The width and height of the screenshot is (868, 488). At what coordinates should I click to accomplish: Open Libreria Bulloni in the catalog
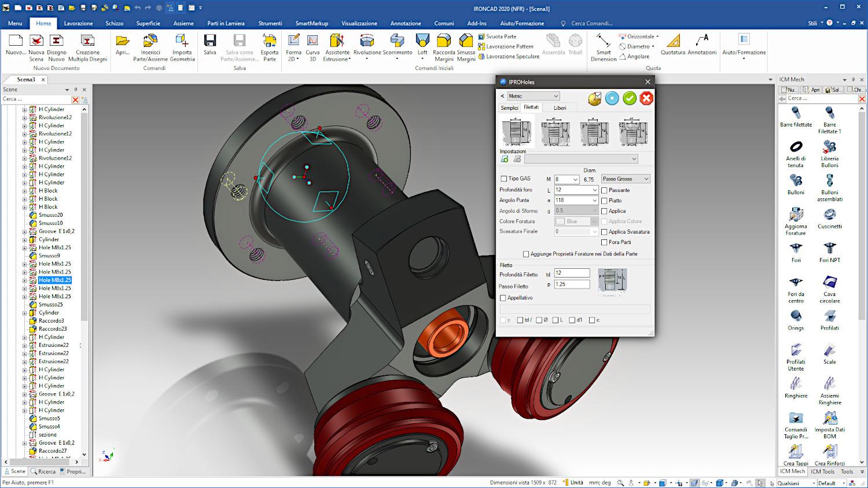(829, 147)
